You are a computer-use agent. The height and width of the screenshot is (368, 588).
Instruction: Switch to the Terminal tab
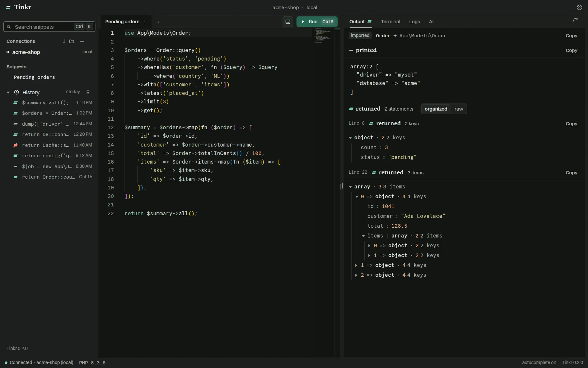click(390, 22)
